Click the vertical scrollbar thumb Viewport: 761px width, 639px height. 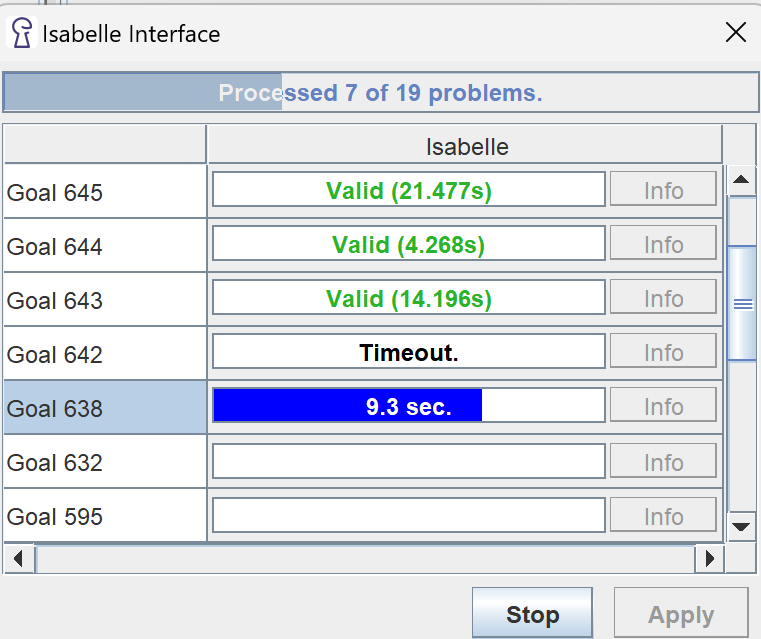coord(742,304)
